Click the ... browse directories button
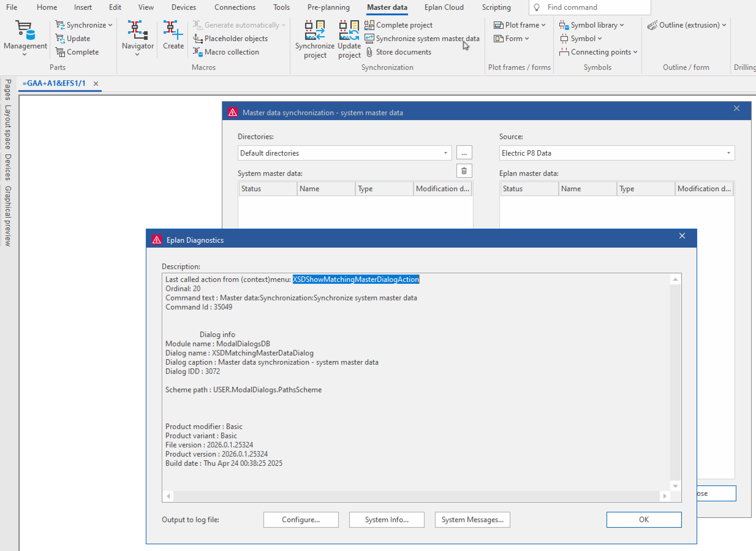This screenshot has height=551, width=756. pos(464,153)
